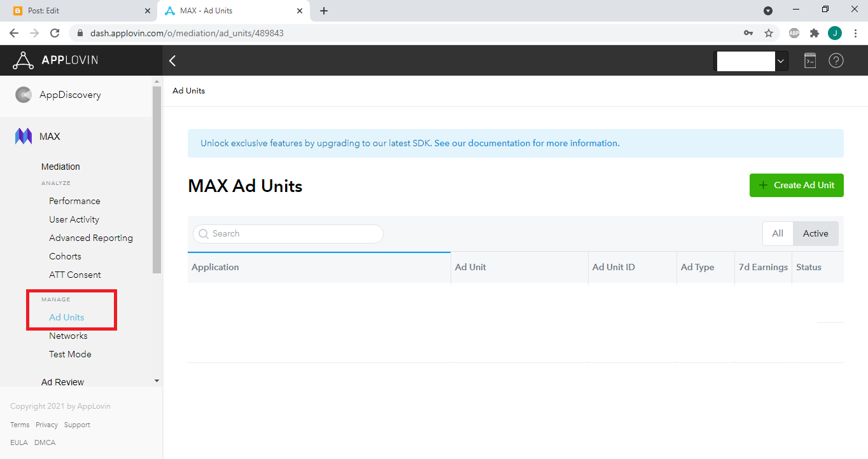Click the Ad Units breadcrumb text

(188, 91)
